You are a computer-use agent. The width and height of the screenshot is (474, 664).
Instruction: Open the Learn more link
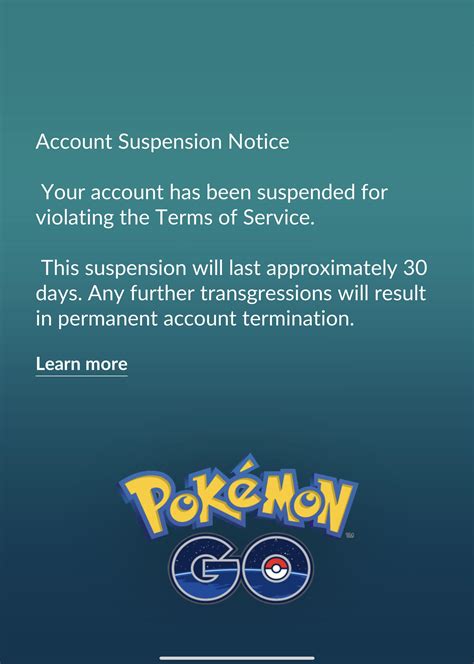point(81,364)
